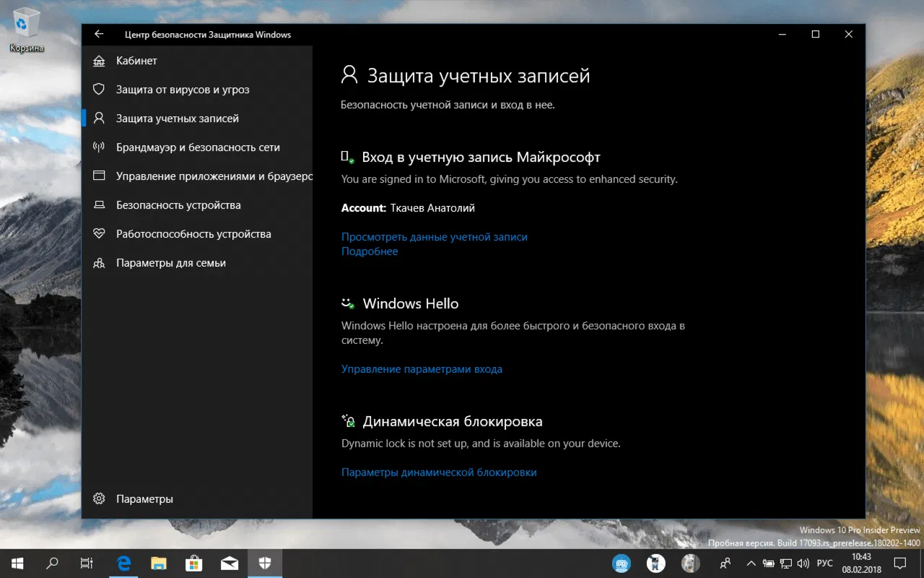Screen dimensions: 924x578
Task: Click the Подробнее link
Action: (x=370, y=251)
